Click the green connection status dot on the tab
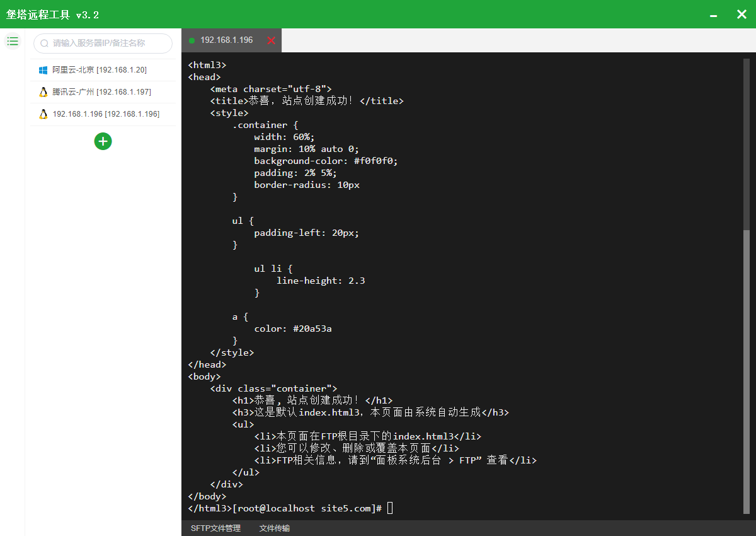Screen dimensions: 756x536 (x=192, y=40)
